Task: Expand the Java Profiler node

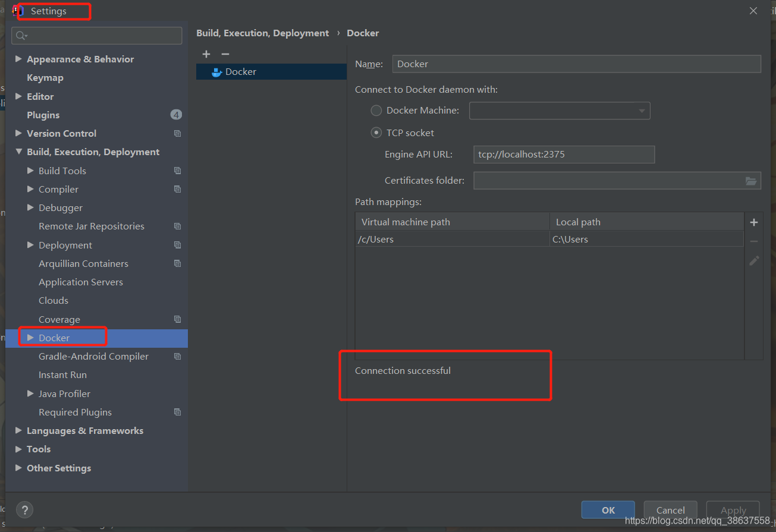Action: pos(30,394)
